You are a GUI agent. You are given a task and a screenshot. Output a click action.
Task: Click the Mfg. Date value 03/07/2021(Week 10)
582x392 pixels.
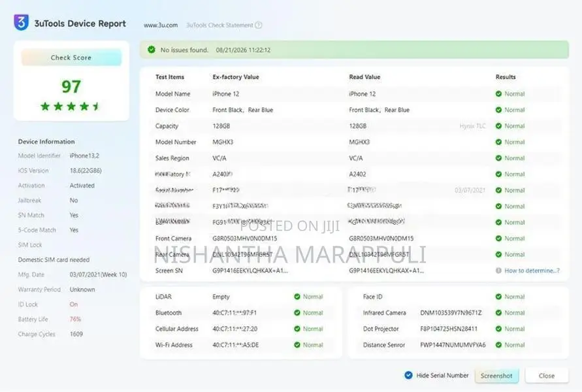[99, 274]
